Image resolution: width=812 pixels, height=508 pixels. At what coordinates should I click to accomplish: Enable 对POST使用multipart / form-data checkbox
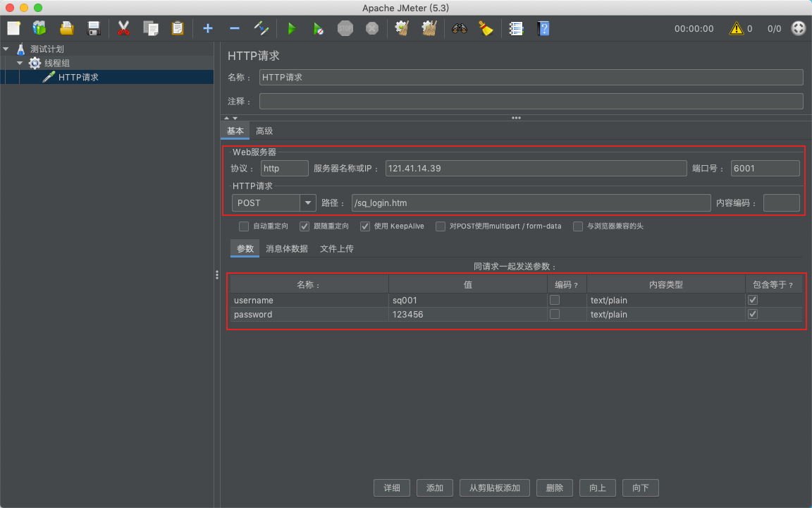point(440,226)
